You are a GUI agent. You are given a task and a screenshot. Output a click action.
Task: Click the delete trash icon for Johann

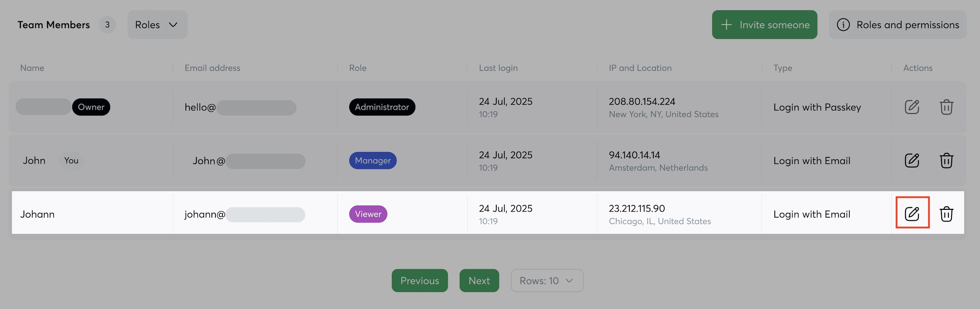(946, 214)
